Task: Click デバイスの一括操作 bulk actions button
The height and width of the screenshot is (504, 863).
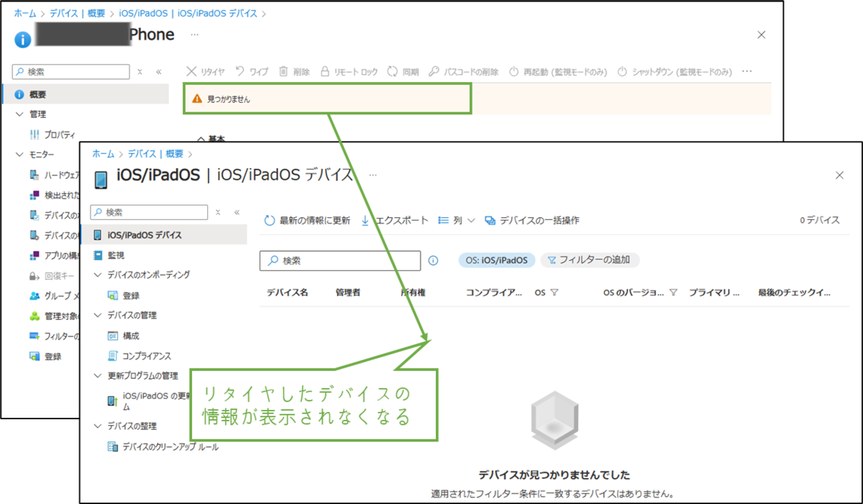Action: (x=532, y=221)
